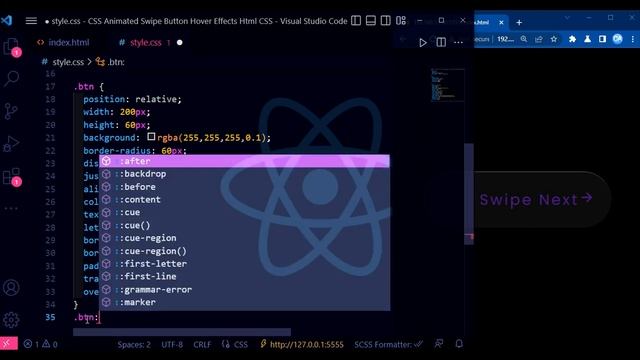Image resolution: width=640 pixels, height=360 pixels.
Task: Choose ::cue() suggestion
Action: [244, 225]
